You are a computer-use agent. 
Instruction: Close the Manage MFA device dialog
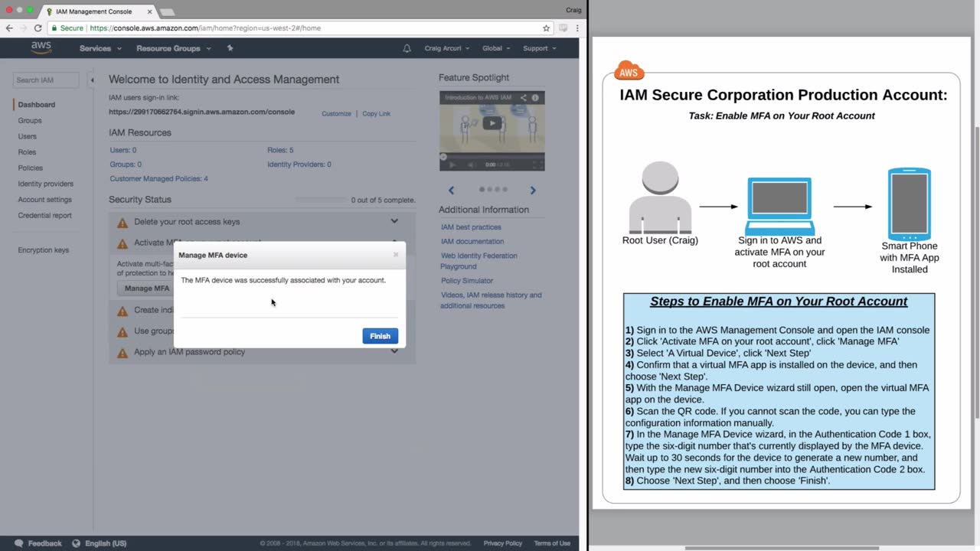tap(396, 255)
